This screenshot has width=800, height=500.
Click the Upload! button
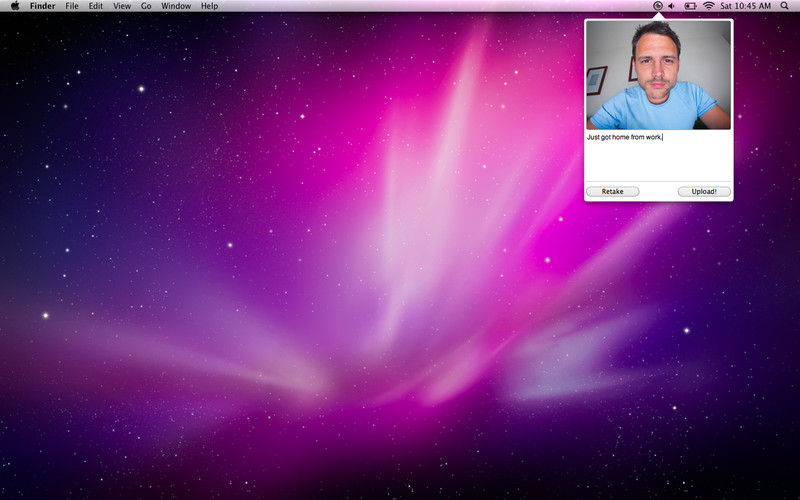coord(704,191)
